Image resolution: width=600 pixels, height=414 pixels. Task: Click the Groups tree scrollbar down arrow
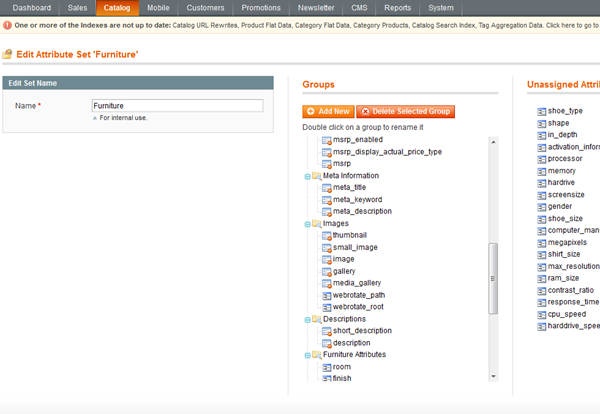[492, 376]
